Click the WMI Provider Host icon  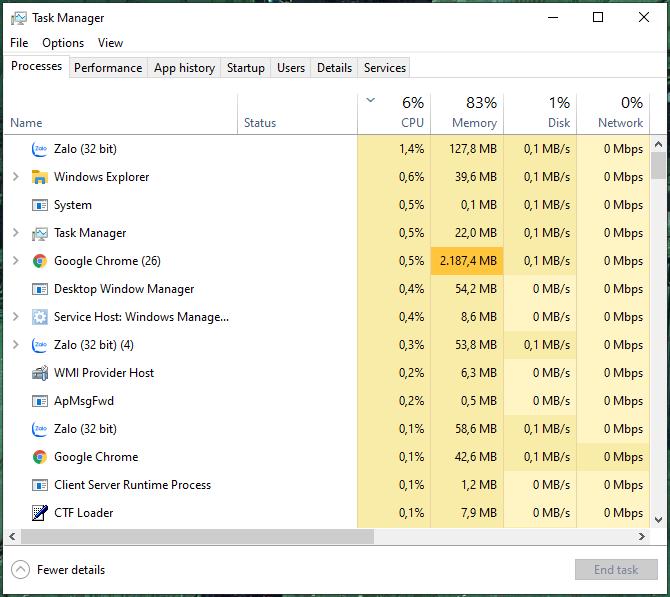[x=39, y=373]
